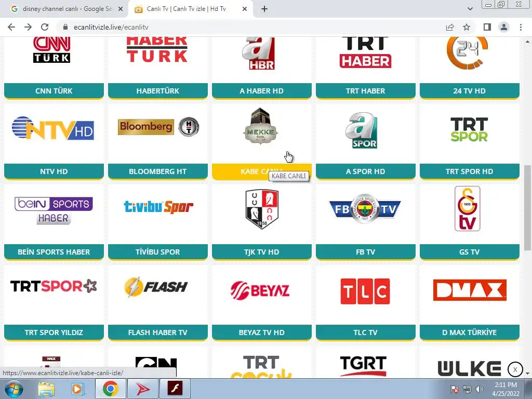This screenshot has width=532, height=399.
Task: Open a new browser tab
Action: tap(264, 9)
